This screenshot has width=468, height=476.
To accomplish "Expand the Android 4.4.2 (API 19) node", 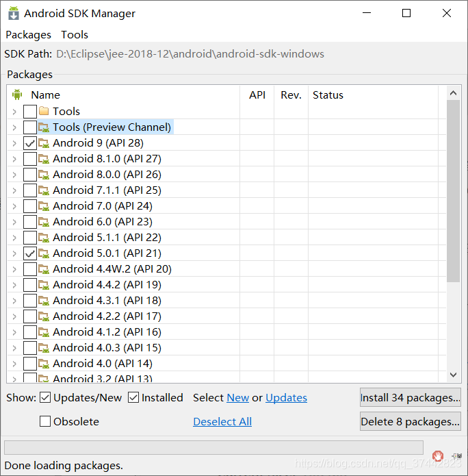I will click(14, 286).
